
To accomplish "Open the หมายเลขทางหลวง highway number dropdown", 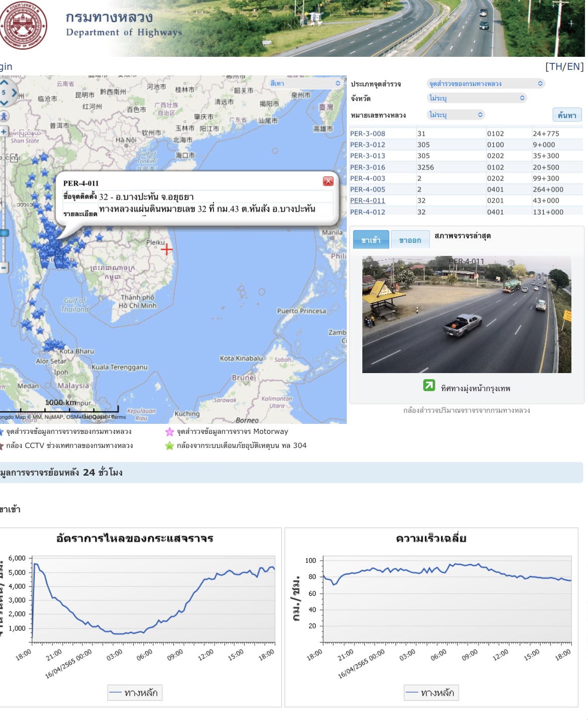I will 455,115.
